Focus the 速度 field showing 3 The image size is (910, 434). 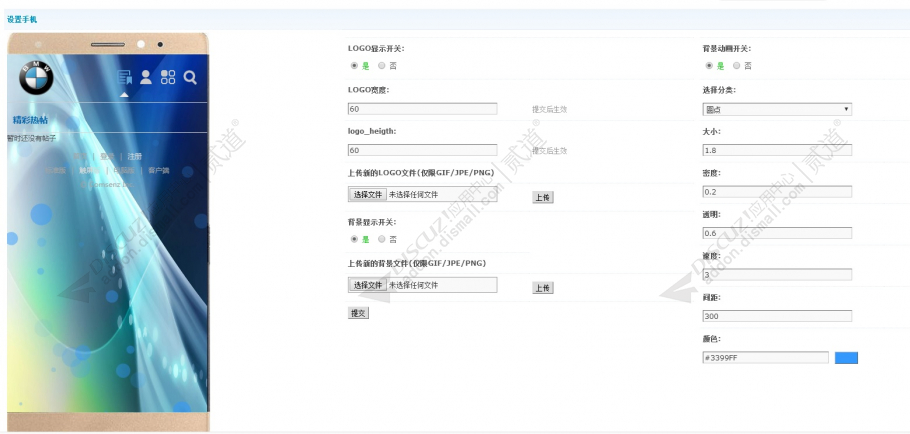coord(777,274)
